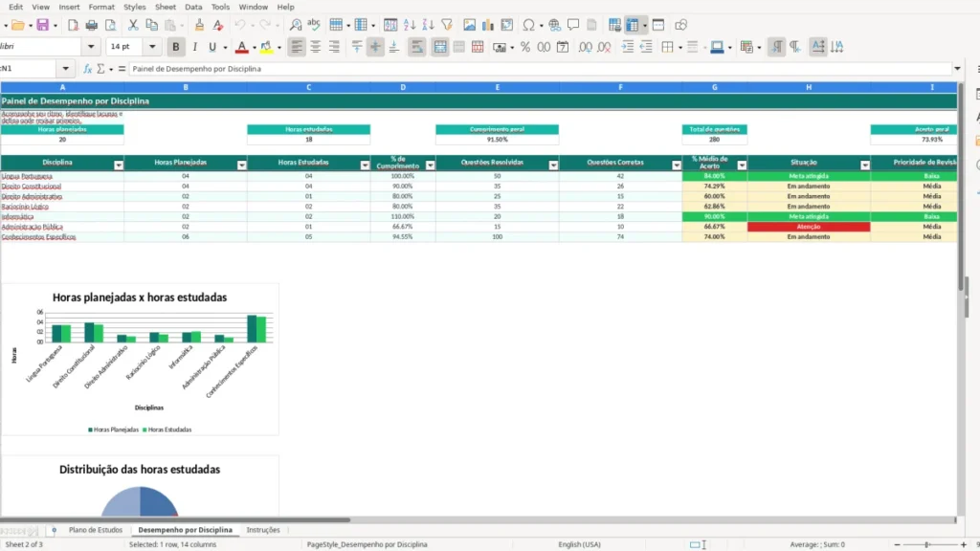This screenshot has height=551, width=980.
Task: Switch to Plano de Estudos sheet tab
Action: [x=96, y=530]
